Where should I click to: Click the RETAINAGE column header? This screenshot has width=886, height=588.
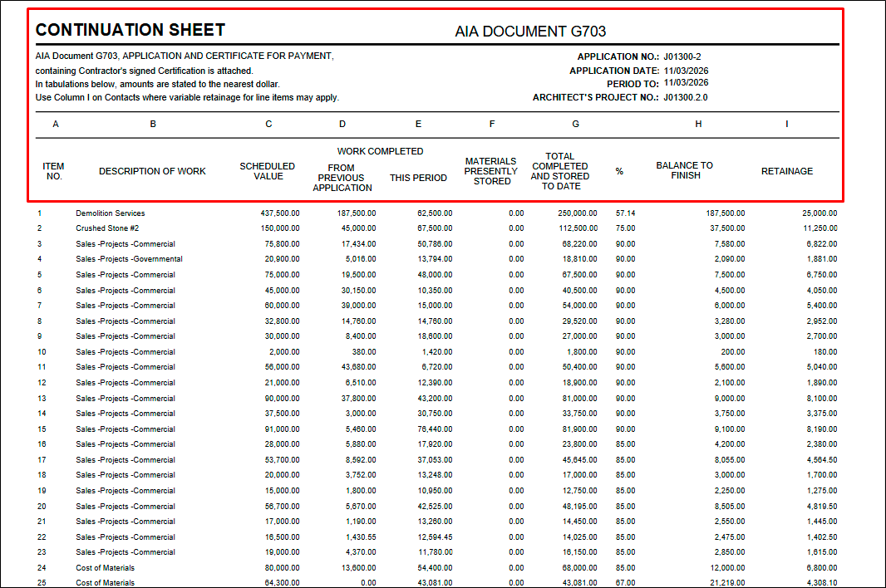click(786, 171)
